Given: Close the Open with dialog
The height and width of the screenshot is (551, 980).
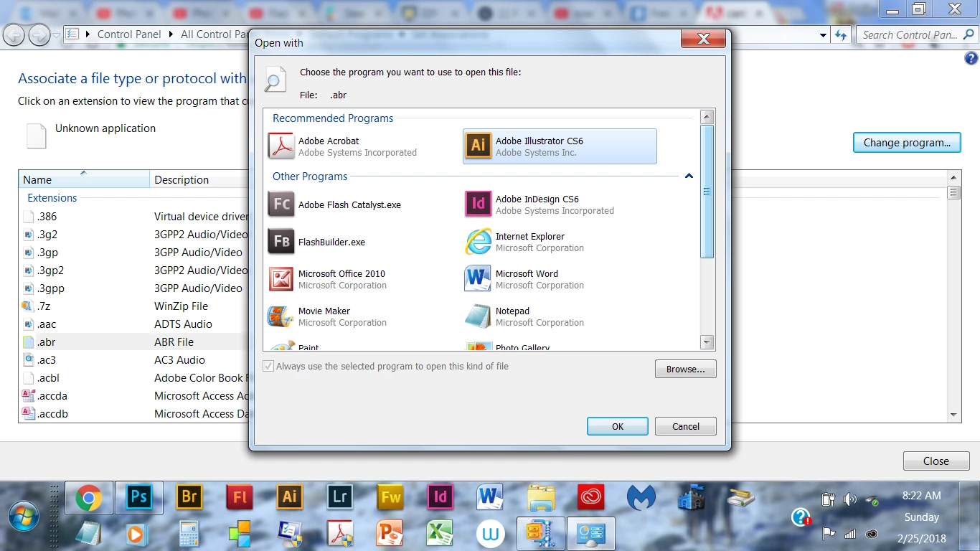Looking at the screenshot, I should pos(704,39).
